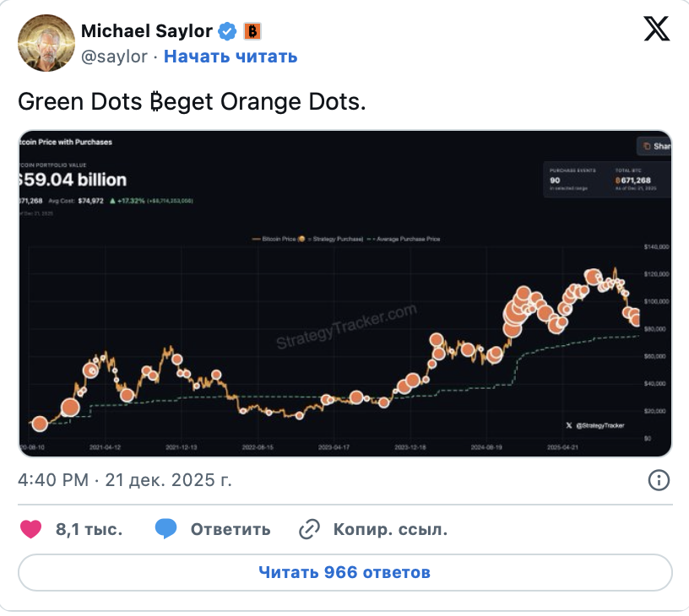This screenshot has width=689, height=616.
Task: Click the blue verified checkmark badge
Action: [x=227, y=32]
